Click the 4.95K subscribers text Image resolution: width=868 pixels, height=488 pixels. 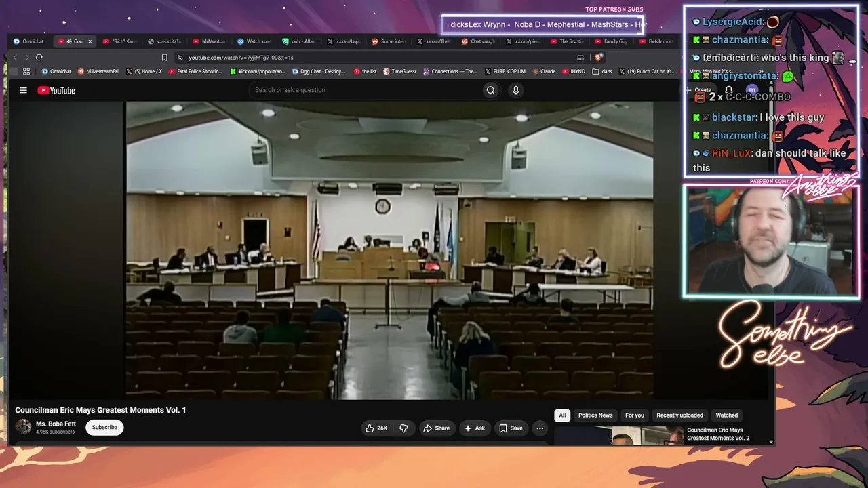(55, 432)
